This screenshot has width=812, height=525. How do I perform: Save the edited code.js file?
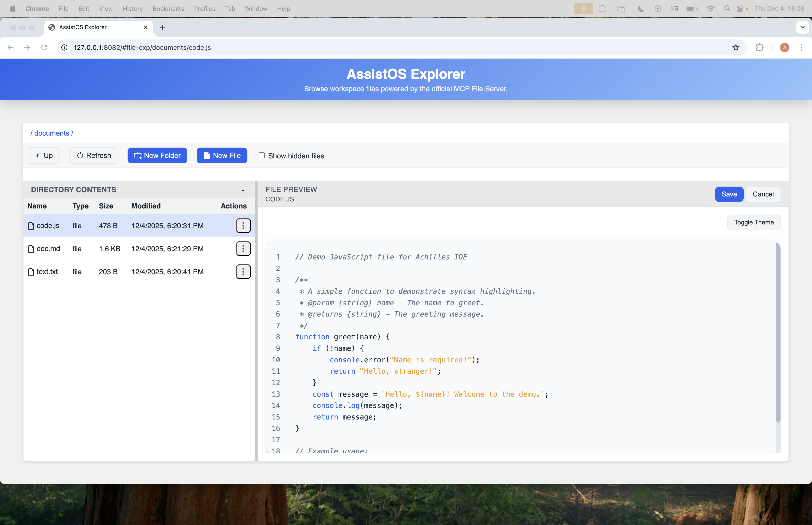[x=729, y=194]
